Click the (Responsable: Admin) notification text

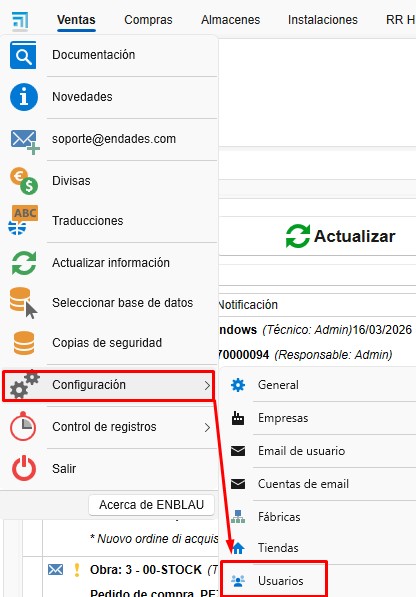pos(333,355)
